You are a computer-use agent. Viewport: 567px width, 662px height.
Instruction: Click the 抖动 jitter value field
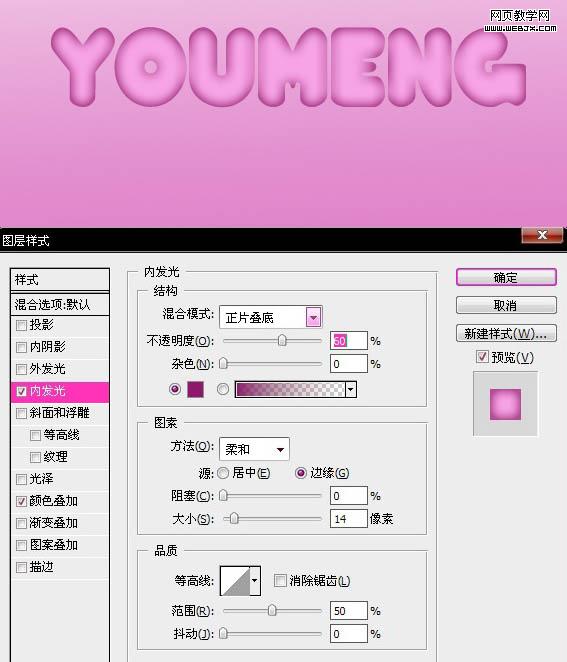(x=349, y=633)
